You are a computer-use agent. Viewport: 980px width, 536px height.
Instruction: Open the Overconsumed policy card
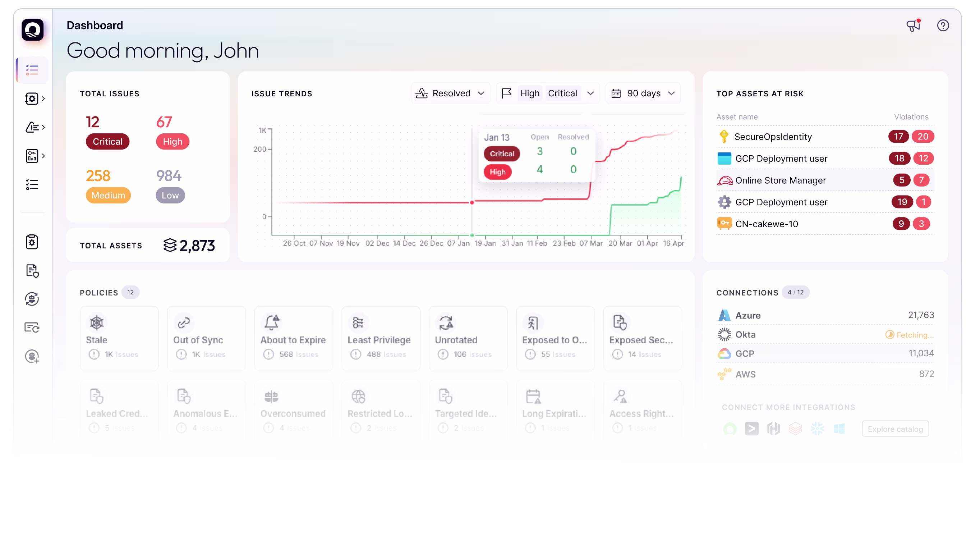coord(293,411)
